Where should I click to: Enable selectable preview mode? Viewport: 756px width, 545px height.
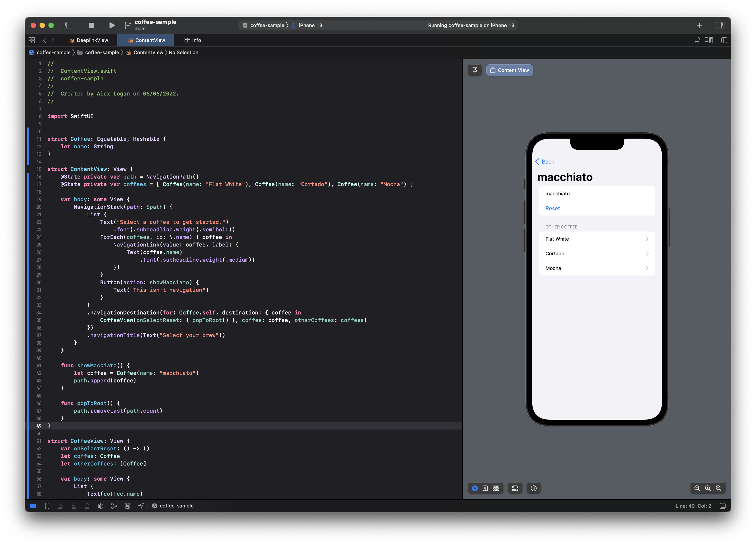coord(485,488)
